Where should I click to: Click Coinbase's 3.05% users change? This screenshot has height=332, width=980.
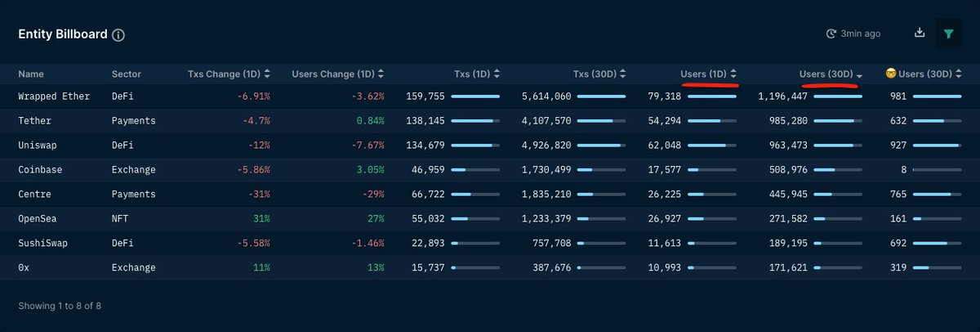click(x=371, y=170)
